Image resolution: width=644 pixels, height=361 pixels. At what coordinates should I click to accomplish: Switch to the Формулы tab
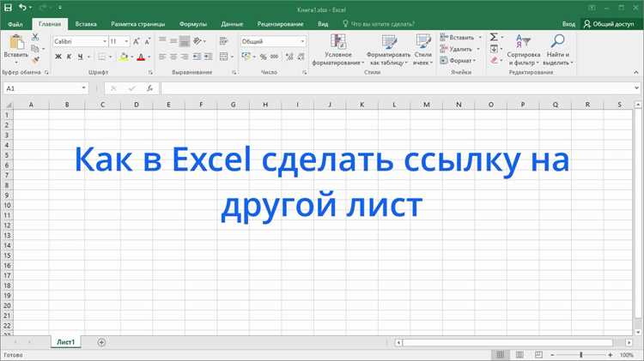[x=192, y=24]
